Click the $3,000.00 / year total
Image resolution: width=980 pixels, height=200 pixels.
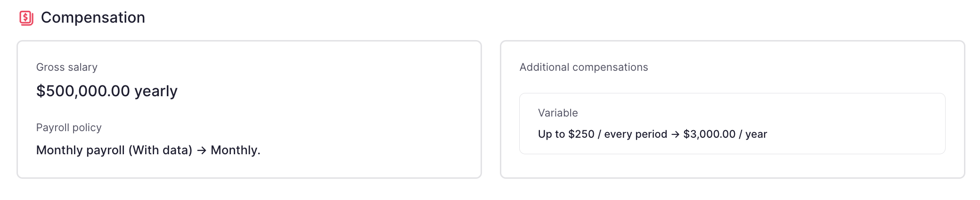[725, 134]
